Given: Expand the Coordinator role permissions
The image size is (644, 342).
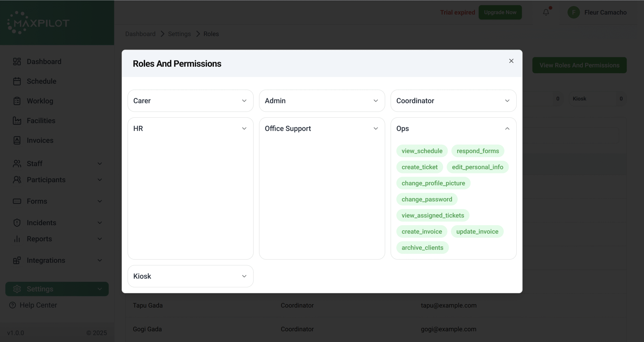Looking at the screenshot, I should [507, 101].
